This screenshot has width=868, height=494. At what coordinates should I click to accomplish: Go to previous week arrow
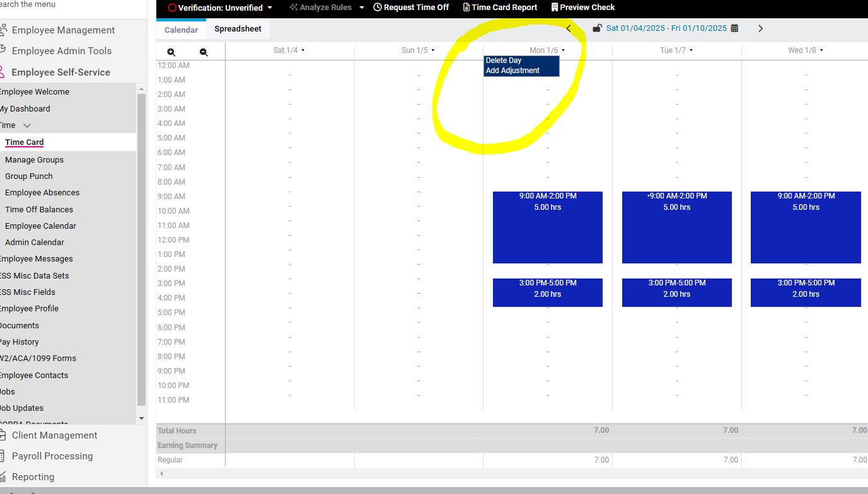pos(569,28)
